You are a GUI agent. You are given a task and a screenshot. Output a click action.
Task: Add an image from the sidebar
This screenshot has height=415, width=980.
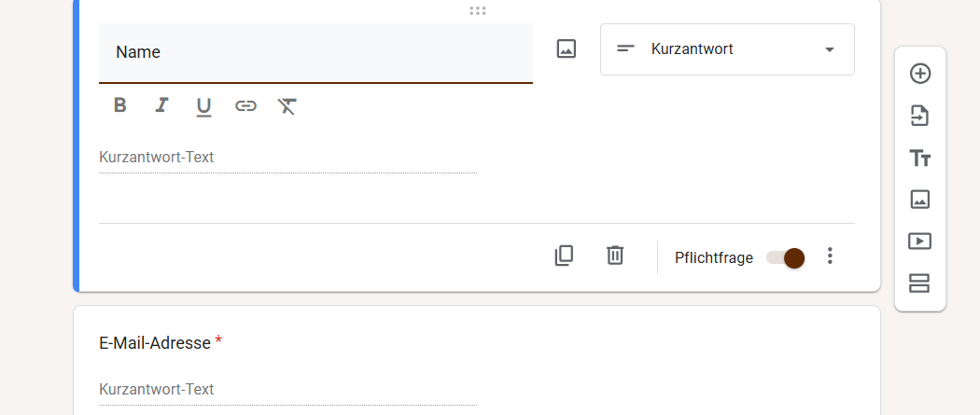(x=920, y=200)
